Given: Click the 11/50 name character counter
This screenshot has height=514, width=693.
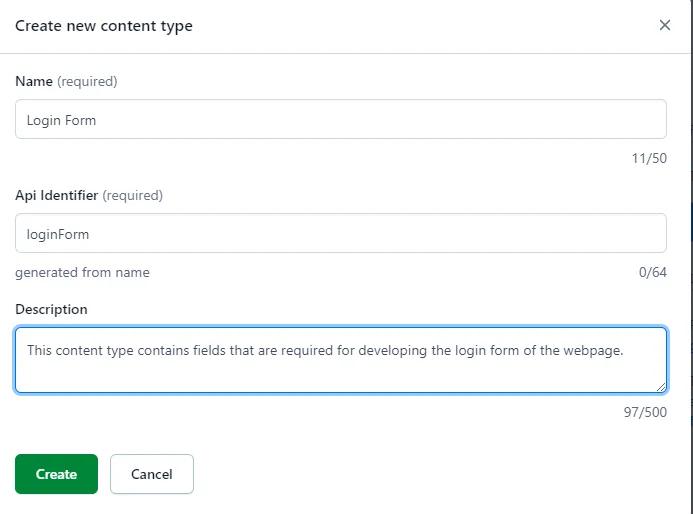Looking at the screenshot, I should pyautogui.click(x=649, y=158).
